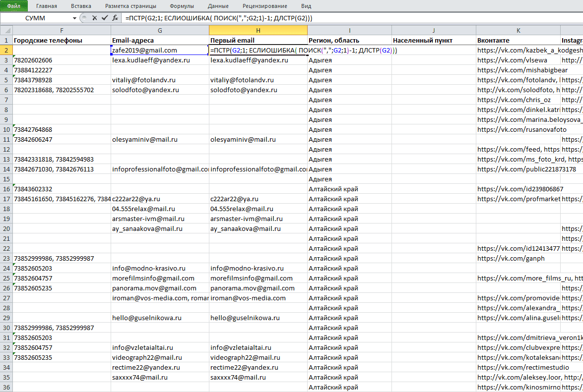Select column H header

click(x=258, y=30)
